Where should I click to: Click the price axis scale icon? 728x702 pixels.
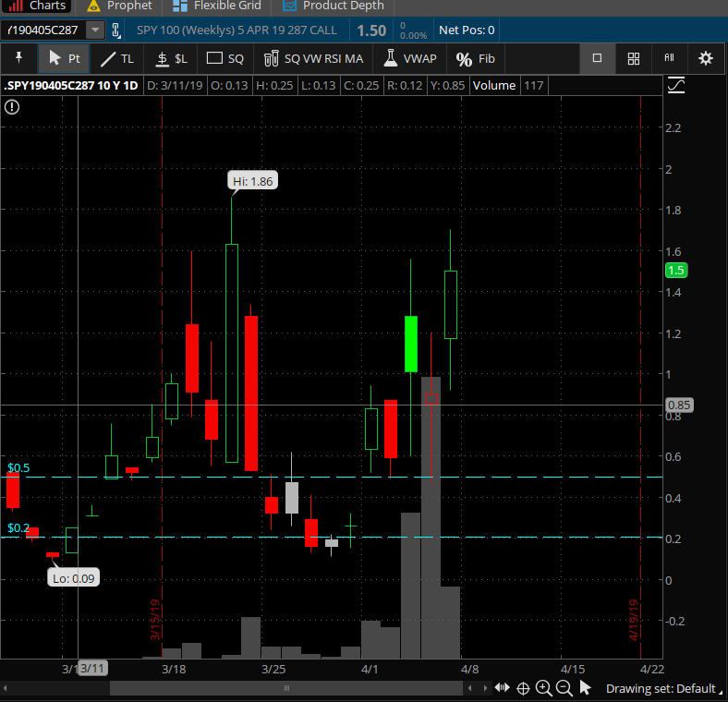676,85
